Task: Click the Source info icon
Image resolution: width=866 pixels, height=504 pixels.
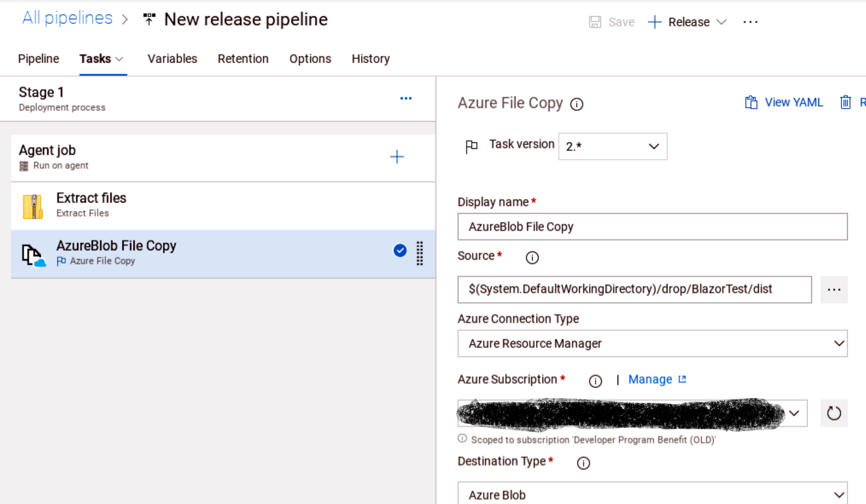Action: [x=532, y=258]
